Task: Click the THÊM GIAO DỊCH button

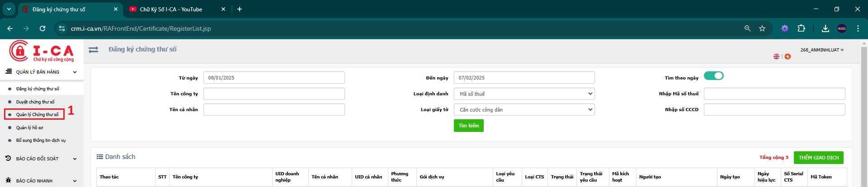Action: click(819, 158)
